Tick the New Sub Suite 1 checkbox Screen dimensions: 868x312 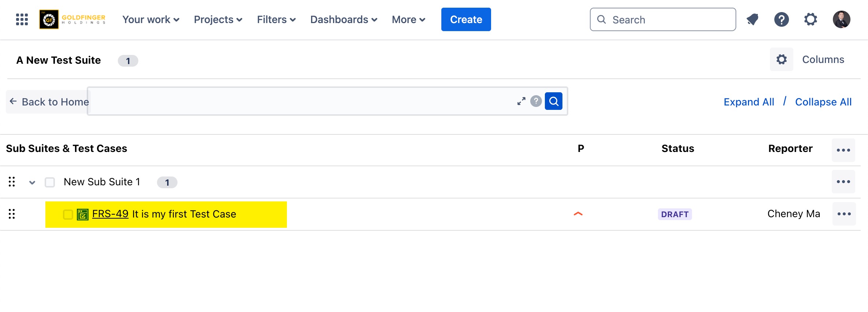pyautogui.click(x=50, y=182)
